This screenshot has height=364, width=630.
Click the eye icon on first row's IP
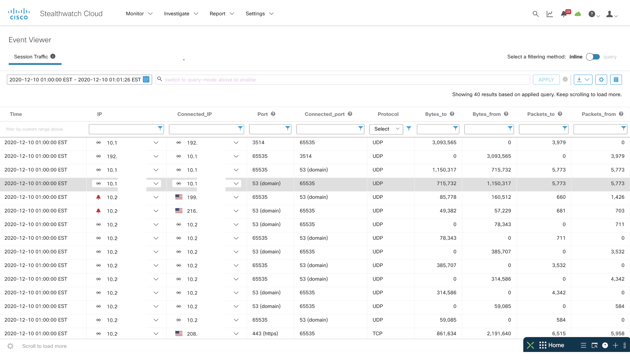click(x=98, y=143)
